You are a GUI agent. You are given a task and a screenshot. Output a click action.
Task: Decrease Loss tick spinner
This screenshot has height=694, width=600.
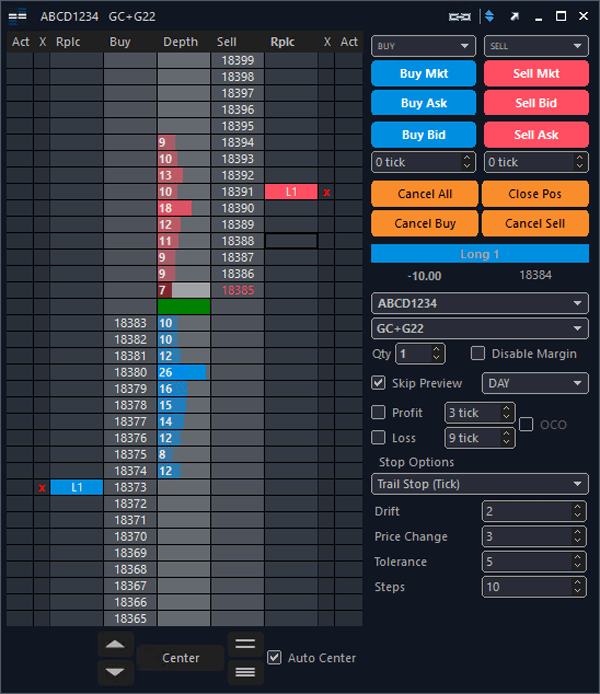506,442
